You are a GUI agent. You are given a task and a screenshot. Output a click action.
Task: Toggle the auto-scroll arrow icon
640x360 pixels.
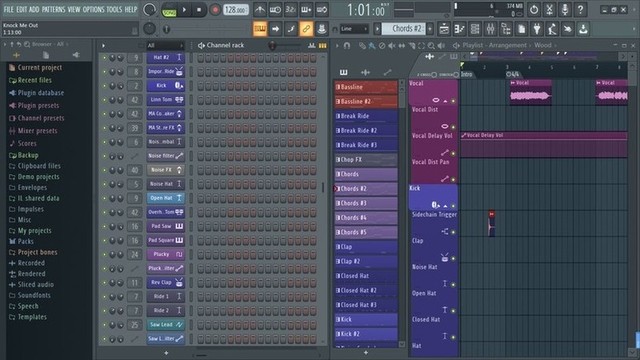(275, 29)
